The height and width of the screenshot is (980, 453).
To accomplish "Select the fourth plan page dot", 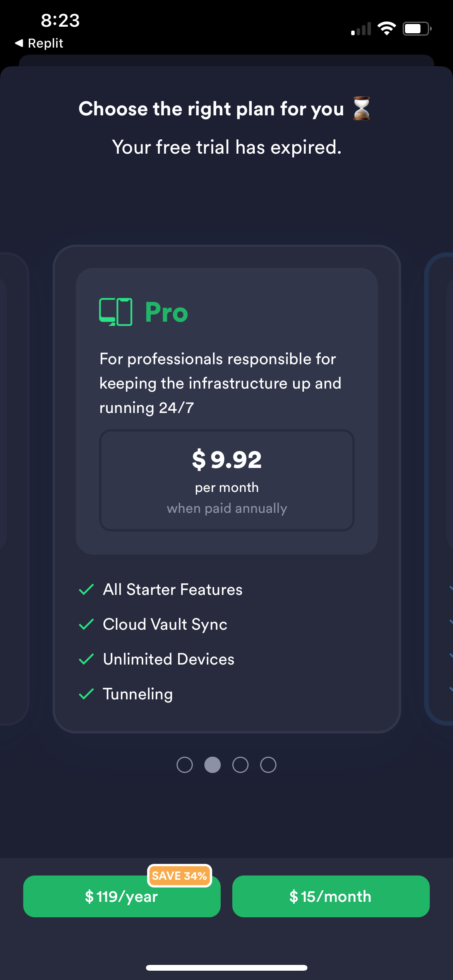I will click(268, 765).
